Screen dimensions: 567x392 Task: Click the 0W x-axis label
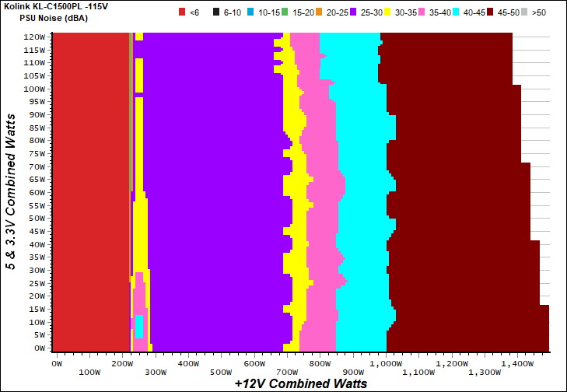pyautogui.click(x=55, y=363)
